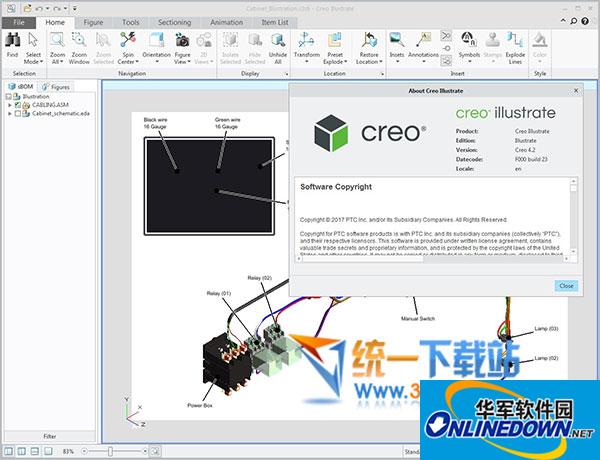The height and width of the screenshot is (460, 600).
Task: Click the Select Mode cursor icon
Action: click(33, 40)
